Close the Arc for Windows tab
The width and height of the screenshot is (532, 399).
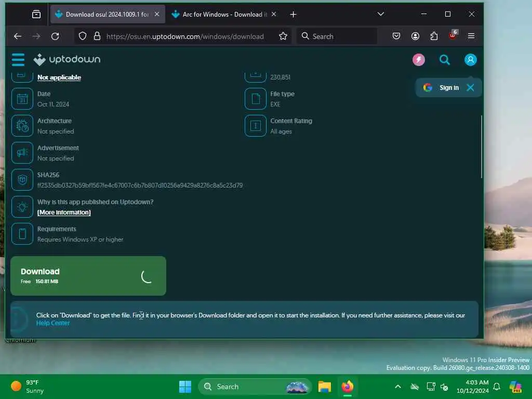pos(274,14)
